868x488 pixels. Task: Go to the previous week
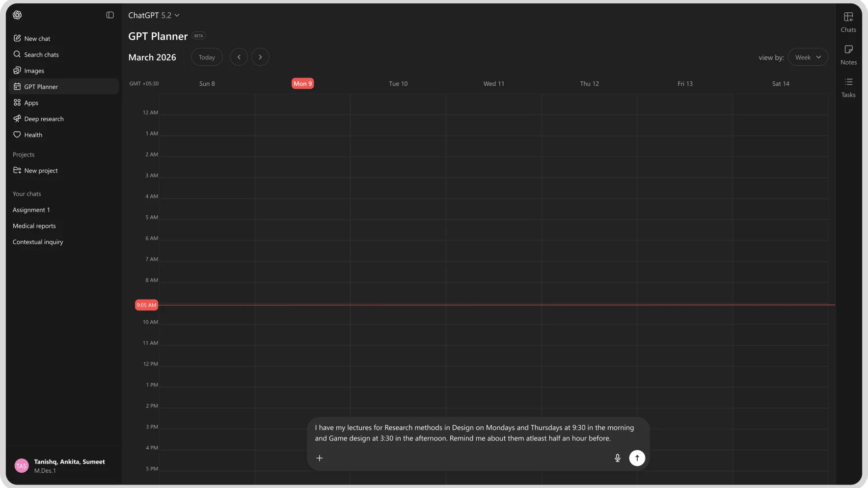click(239, 57)
